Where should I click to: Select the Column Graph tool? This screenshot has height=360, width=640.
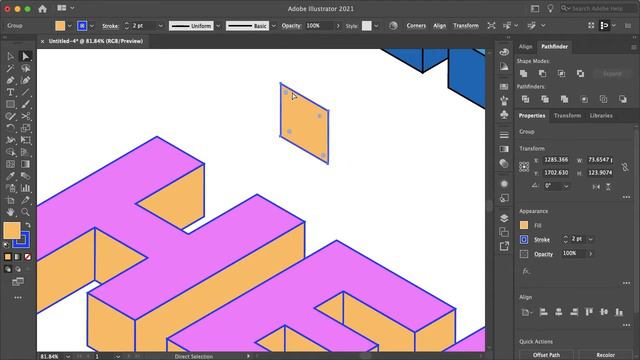coord(25,188)
